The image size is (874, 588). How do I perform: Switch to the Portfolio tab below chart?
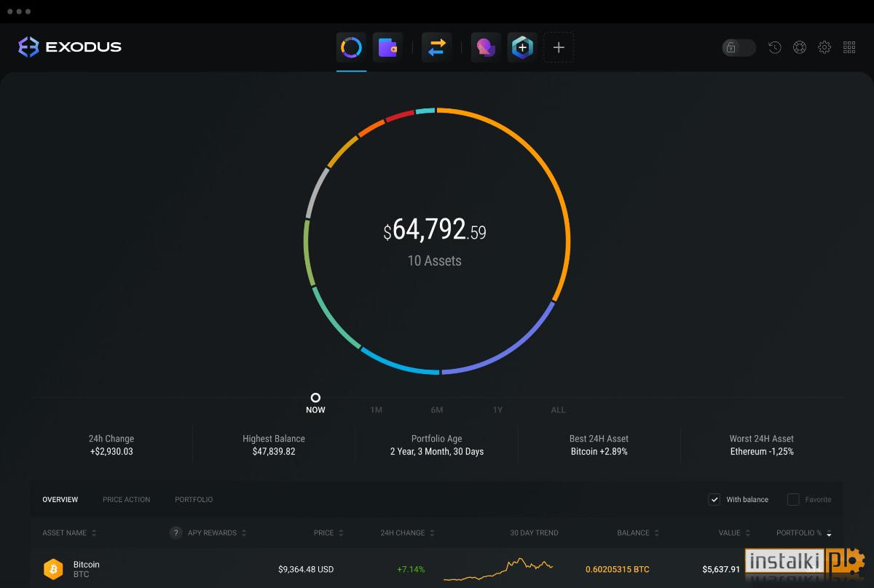(x=194, y=499)
